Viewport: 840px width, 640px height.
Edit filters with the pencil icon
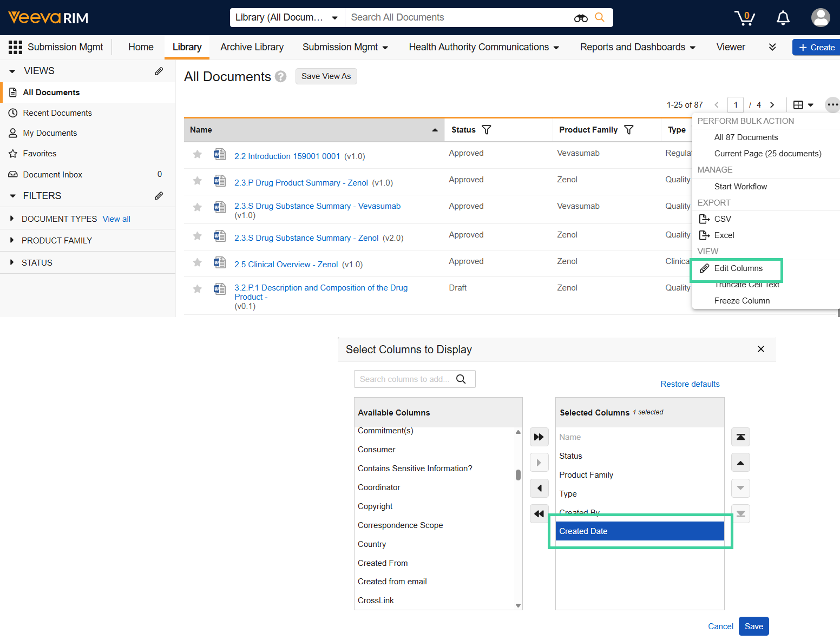pos(159,196)
